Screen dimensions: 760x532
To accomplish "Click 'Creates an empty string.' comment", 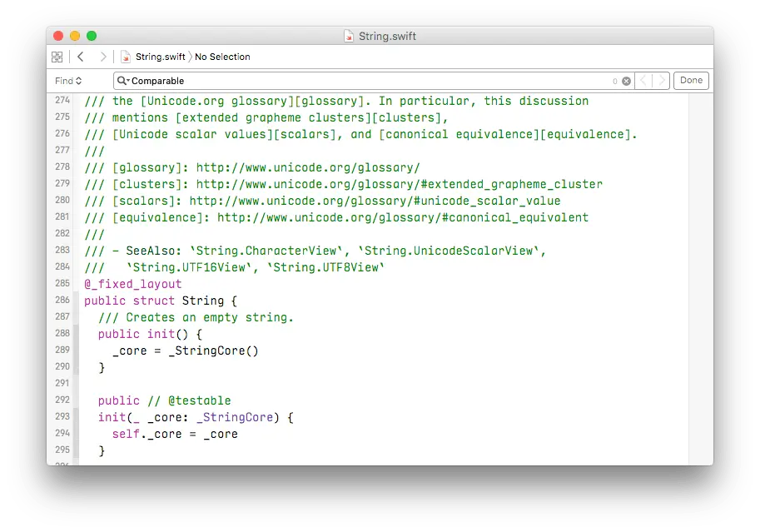I will click(x=210, y=317).
